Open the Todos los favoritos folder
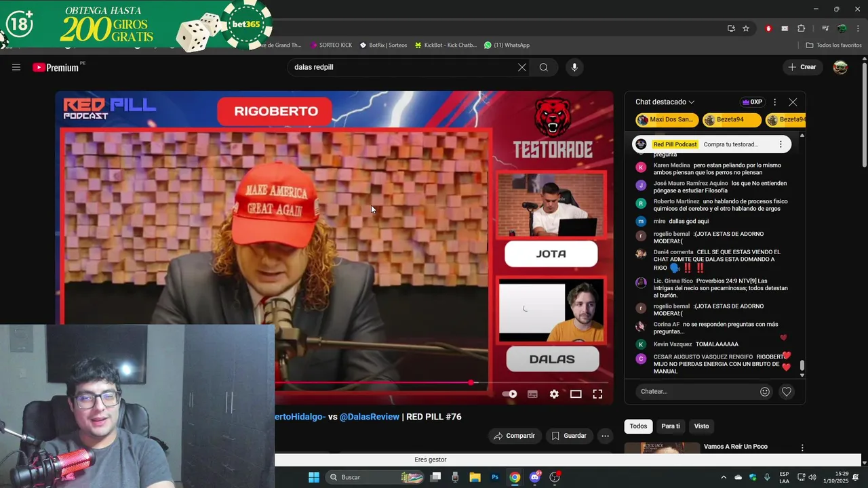The width and height of the screenshot is (868, 488). pyautogui.click(x=833, y=45)
